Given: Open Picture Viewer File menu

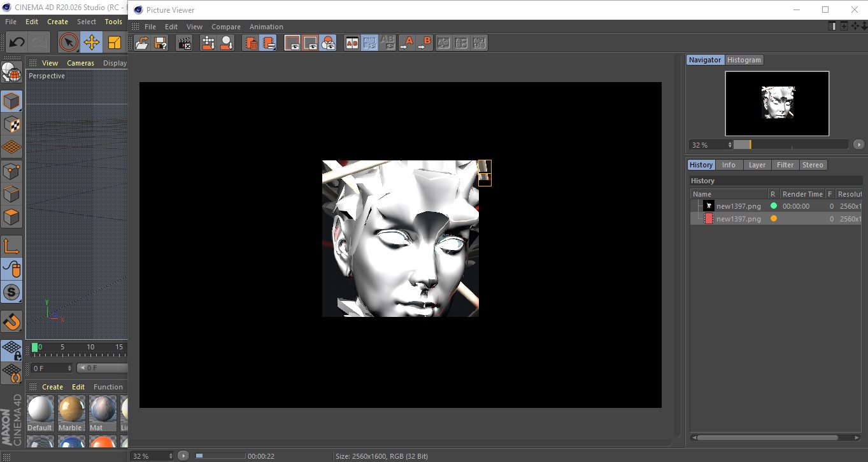Looking at the screenshot, I should click(150, 27).
